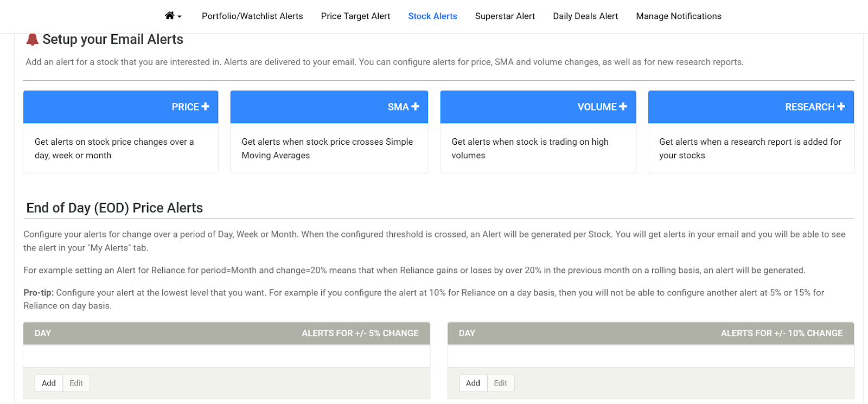Add a 10% change day alert
Image resolution: width=868 pixels, height=404 pixels.
473,383
